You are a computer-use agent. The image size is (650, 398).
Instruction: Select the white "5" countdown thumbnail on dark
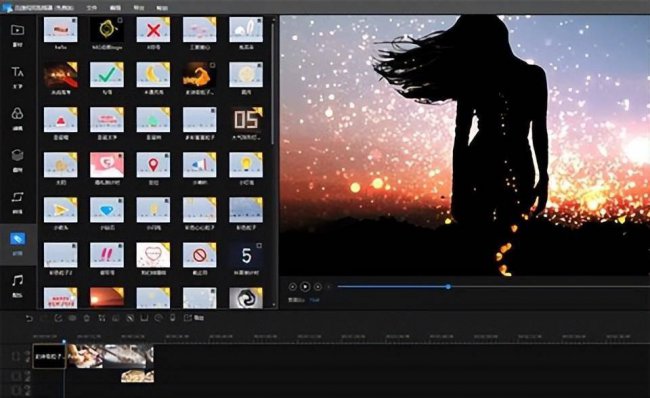[246, 255]
